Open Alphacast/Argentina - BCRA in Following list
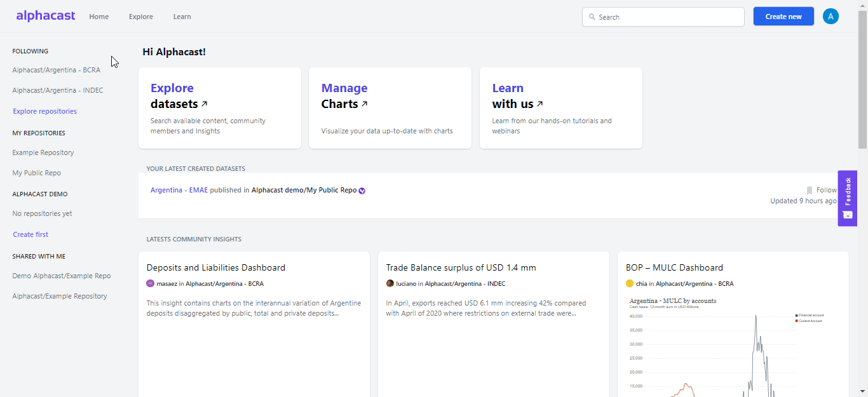 click(57, 70)
